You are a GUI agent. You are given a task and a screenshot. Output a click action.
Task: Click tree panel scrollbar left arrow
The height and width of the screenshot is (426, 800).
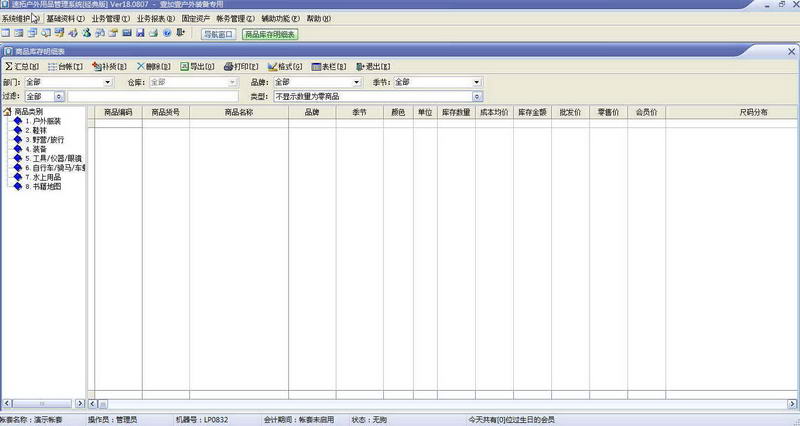[7, 404]
